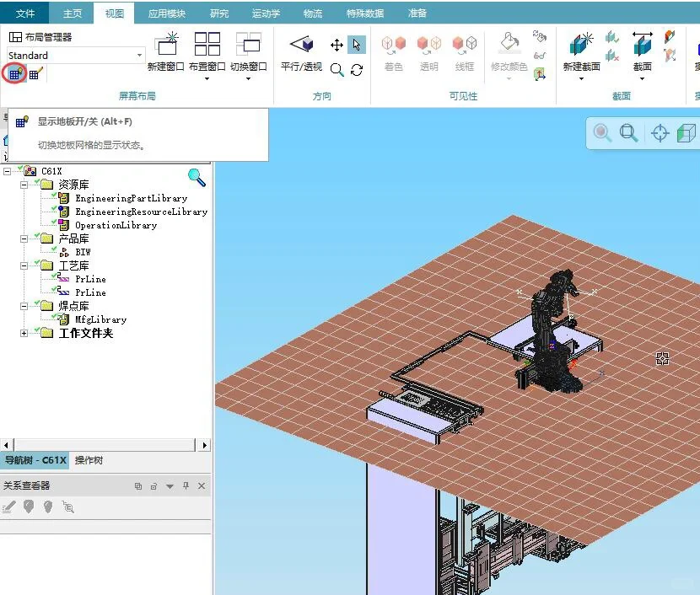Toggle floor grid display on/off
The image size is (700, 595).
(x=14, y=73)
